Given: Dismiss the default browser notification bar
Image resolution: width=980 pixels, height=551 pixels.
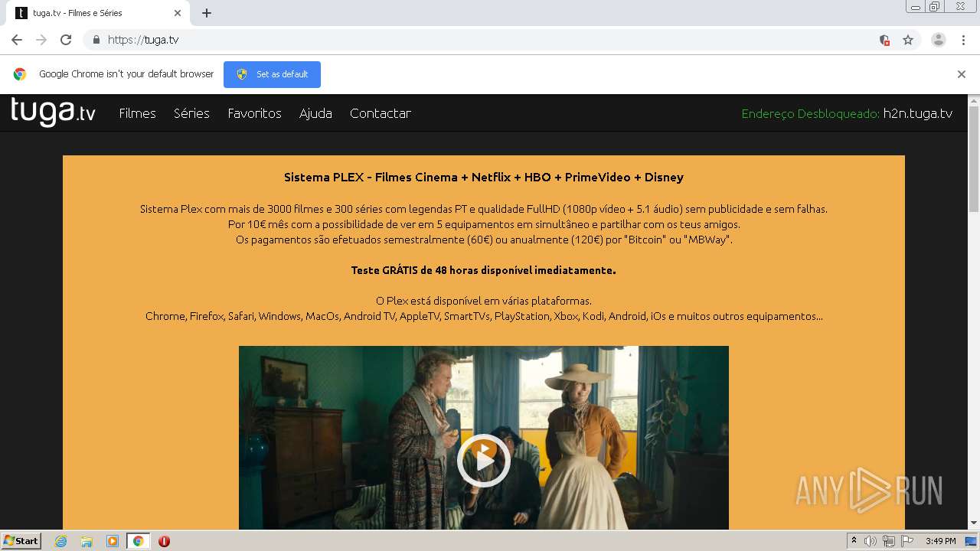Looking at the screenshot, I should point(962,74).
